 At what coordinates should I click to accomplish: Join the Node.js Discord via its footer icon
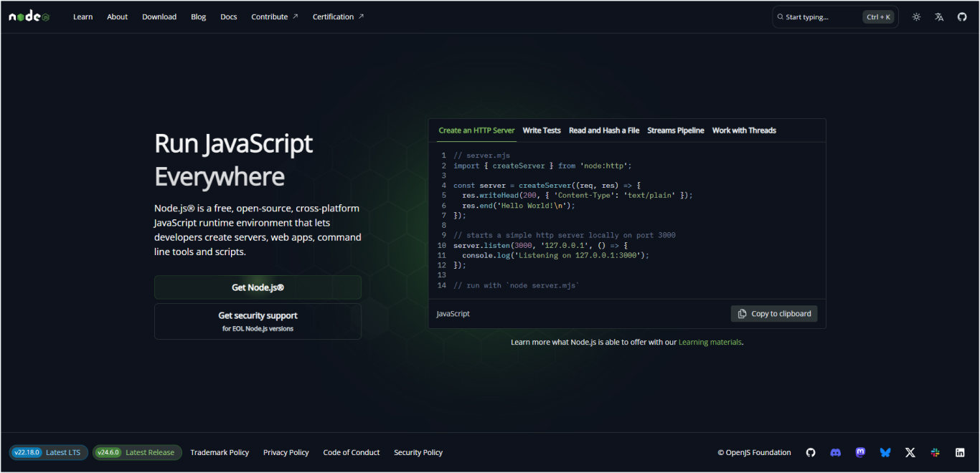(x=835, y=452)
